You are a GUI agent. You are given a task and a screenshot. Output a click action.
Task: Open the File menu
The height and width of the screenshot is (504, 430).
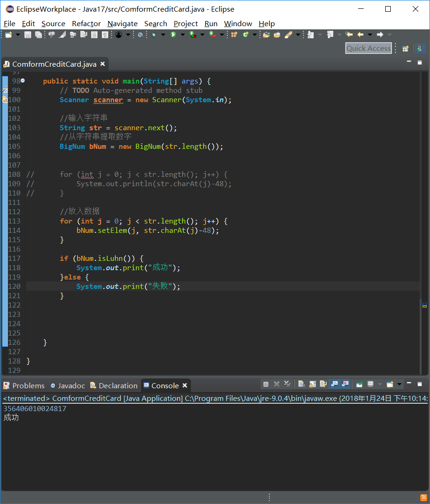(9, 24)
